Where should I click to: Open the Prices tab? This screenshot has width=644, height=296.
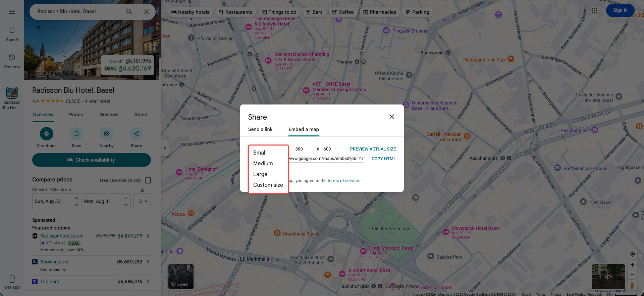[76, 115]
